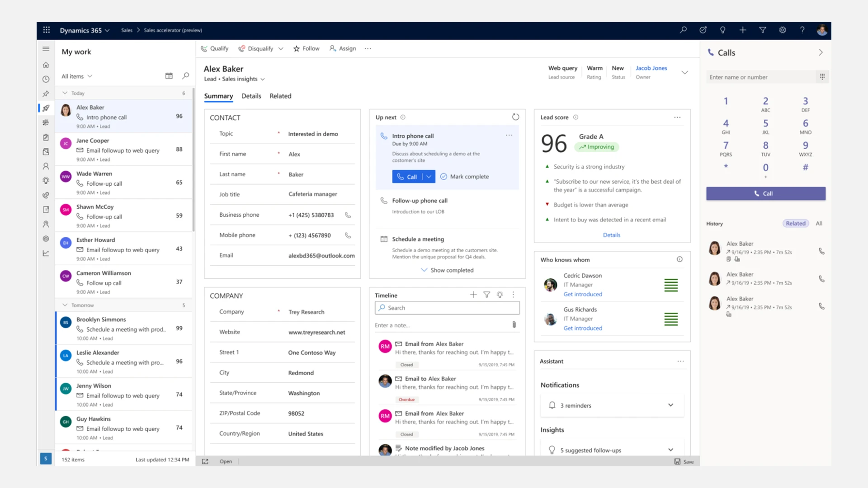Open Who knows whom info icon
This screenshot has height=488, width=868.
coord(679,259)
